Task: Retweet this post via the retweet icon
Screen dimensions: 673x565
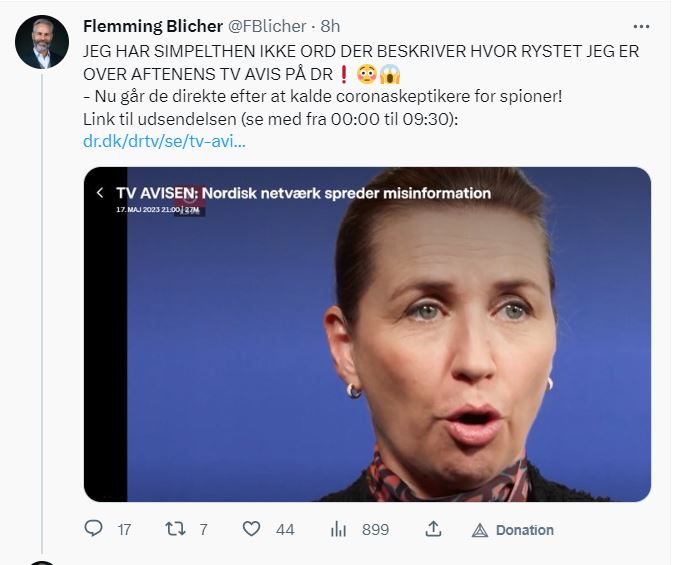Action: (174, 529)
